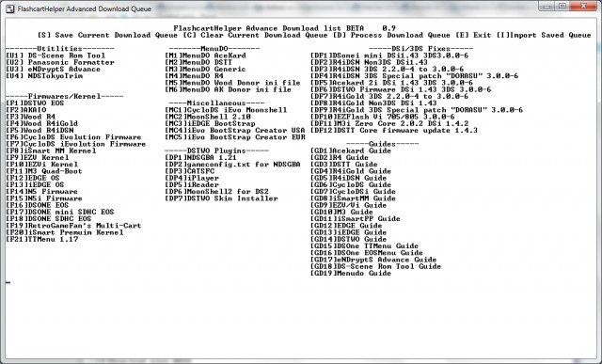The height and width of the screenshot is (364, 602).
Task: Select [DF1] DSonei mini DSi1.43 fix
Action: (389, 55)
